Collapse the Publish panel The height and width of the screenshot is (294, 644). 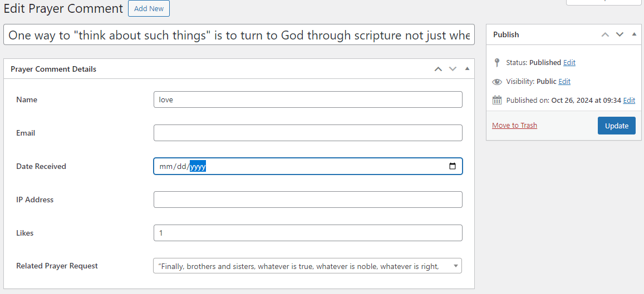[x=634, y=34]
